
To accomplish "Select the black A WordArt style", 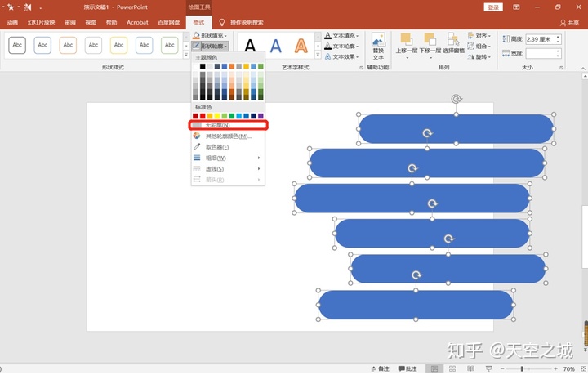I will tap(250, 46).
